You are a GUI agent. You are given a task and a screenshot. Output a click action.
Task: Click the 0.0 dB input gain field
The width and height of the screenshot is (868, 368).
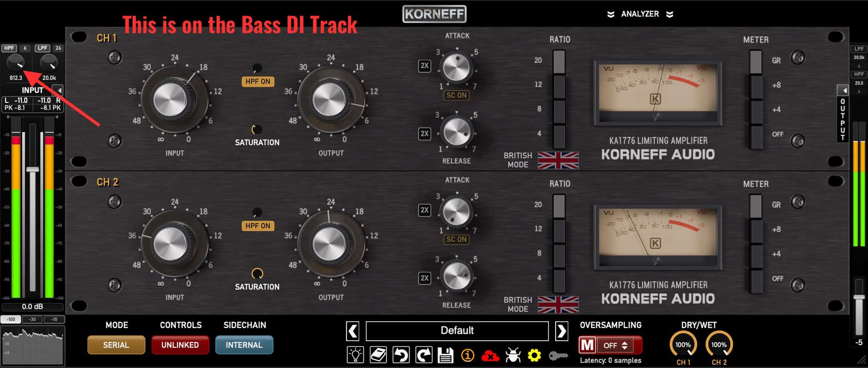tap(32, 307)
